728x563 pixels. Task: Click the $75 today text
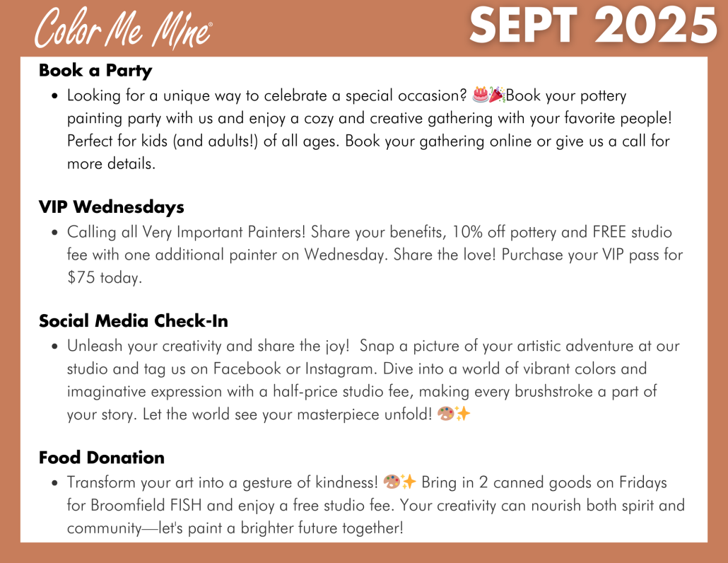tap(105, 277)
